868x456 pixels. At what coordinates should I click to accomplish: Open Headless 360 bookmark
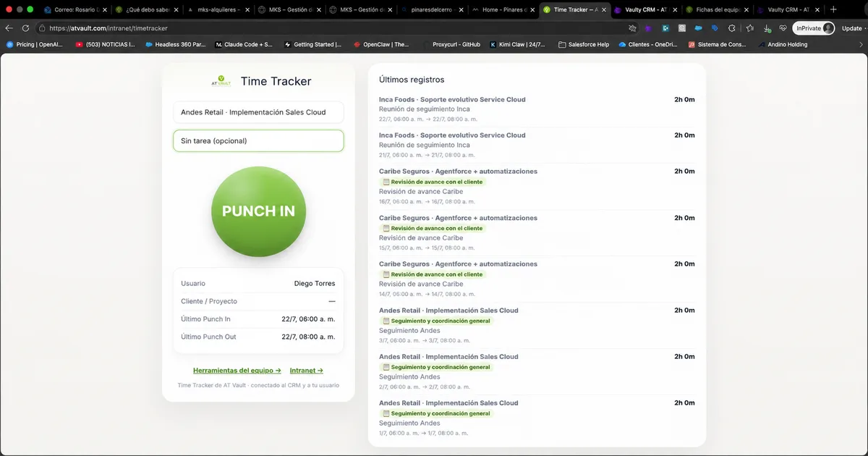point(176,44)
